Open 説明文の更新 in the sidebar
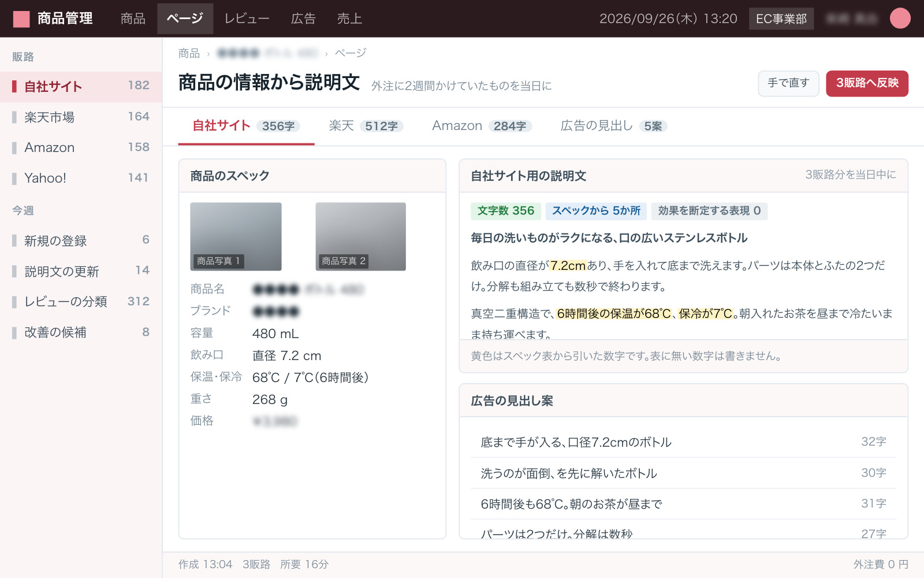 click(81, 271)
